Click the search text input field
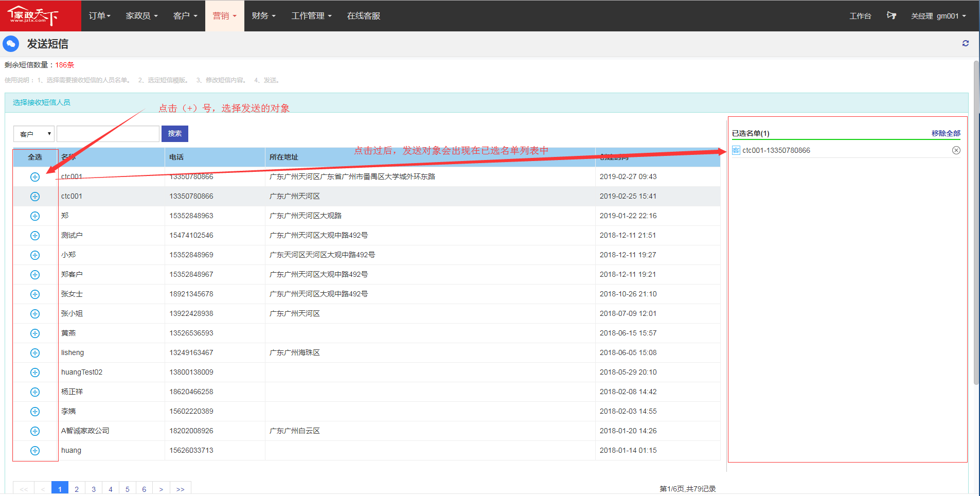This screenshot has width=980, height=496. [108, 134]
